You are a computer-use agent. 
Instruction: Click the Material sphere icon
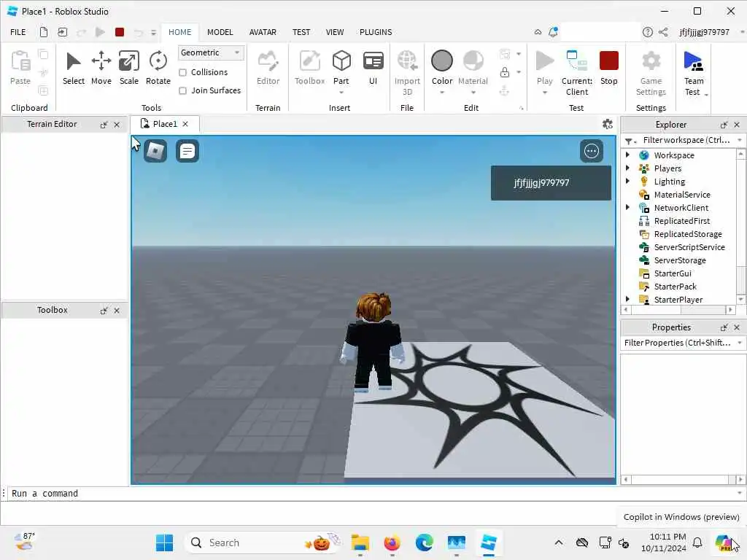(x=473, y=61)
